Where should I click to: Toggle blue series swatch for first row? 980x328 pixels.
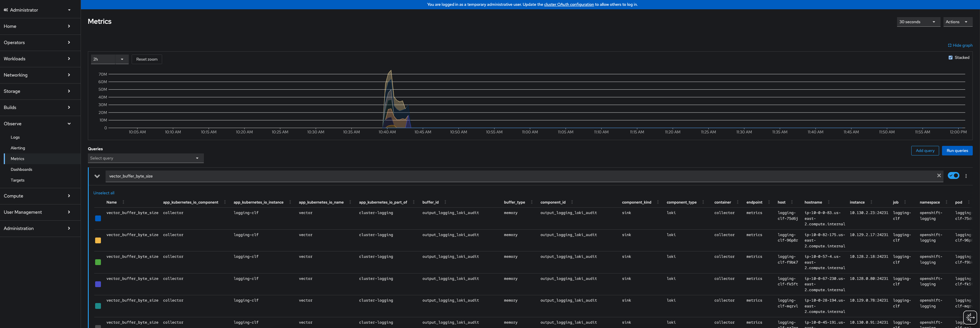click(98, 218)
